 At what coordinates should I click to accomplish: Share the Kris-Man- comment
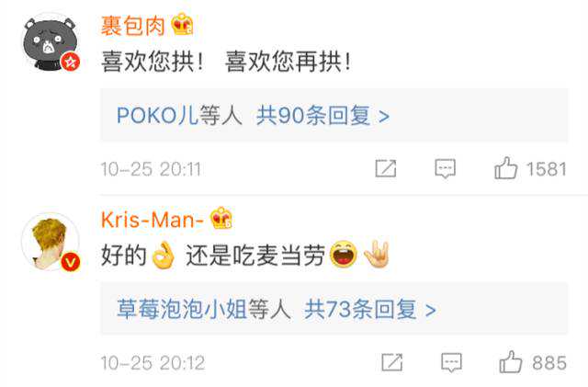[x=392, y=362]
